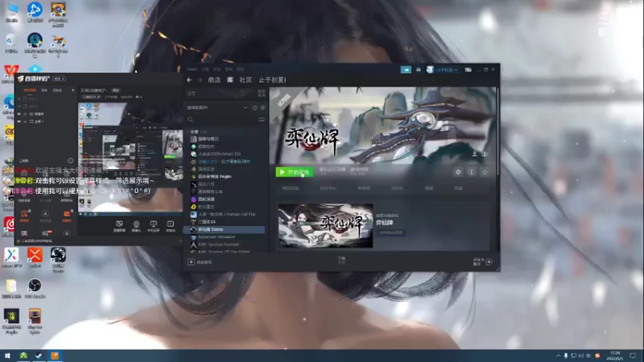Open game info icon next to gear
Viewport: 644px width, 362px height.
pyautogui.click(x=471, y=172)
